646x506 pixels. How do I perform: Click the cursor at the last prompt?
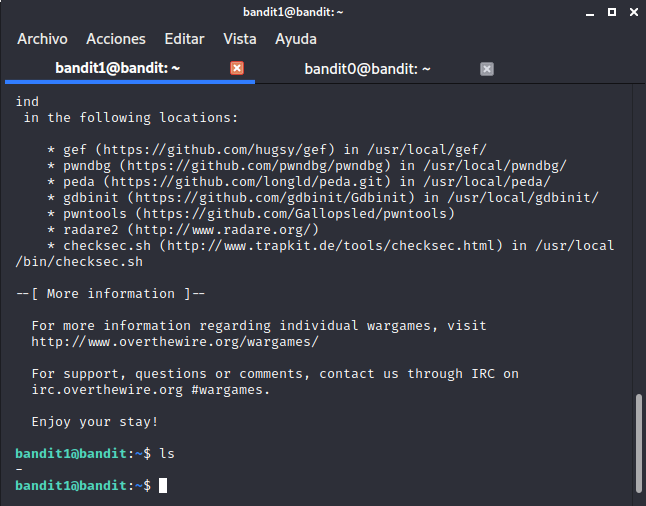point(163,486)
